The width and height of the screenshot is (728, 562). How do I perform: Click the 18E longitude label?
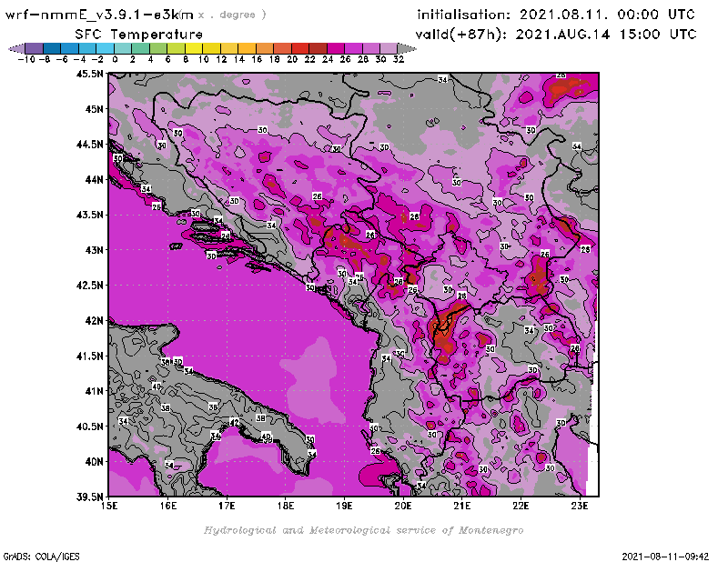(x=285, y=506)
